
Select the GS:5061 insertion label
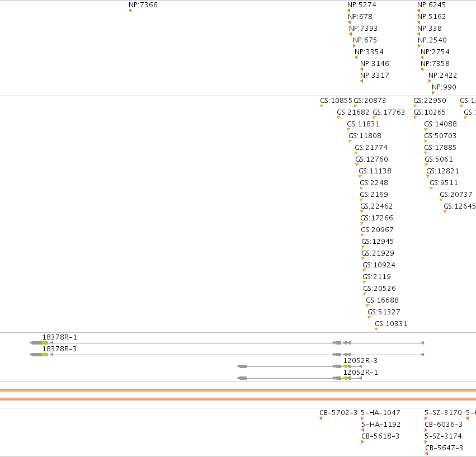(x=439, y=159)
